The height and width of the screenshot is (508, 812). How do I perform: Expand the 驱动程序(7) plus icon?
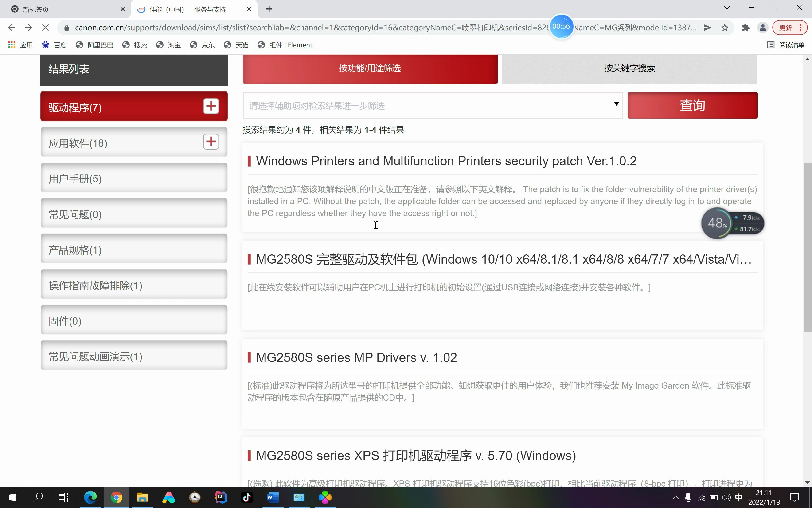click(211, 106)
